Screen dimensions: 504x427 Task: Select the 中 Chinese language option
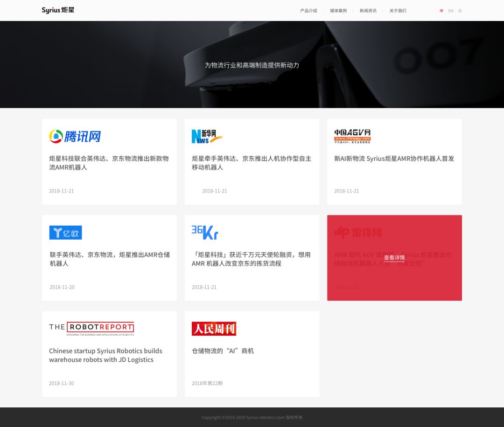[441, 11]
